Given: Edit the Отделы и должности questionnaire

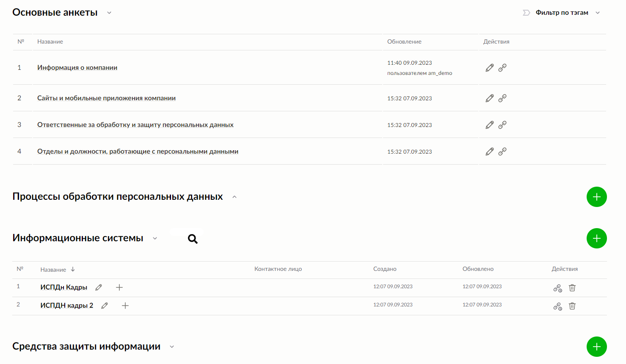Looking at the screenshot, I should pos(490,152).
